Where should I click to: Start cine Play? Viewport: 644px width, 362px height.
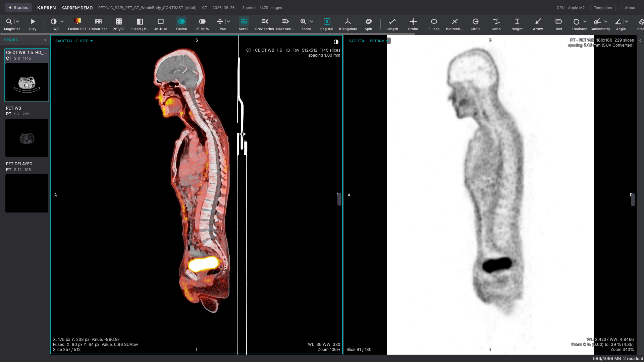pyautogui.click(x=33, y=24)
